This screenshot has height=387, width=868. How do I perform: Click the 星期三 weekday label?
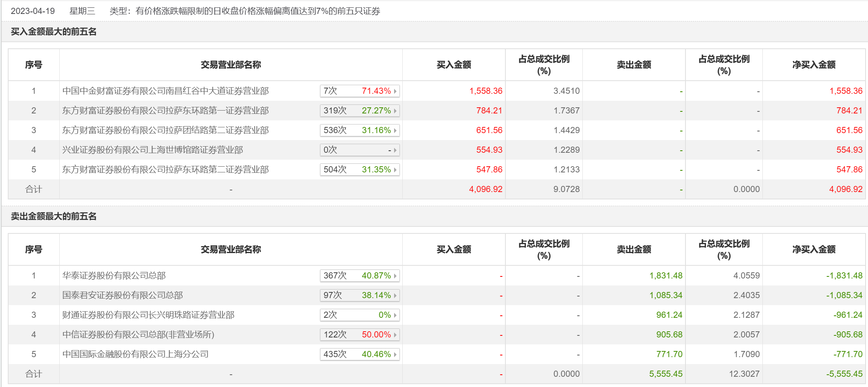click(x=82, y=11)
